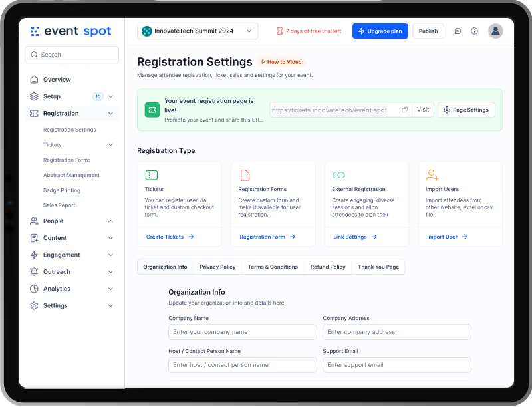Click the red Registration Forms card icon
This screenshot has height=407, width=532.
(x=245, y=175)
